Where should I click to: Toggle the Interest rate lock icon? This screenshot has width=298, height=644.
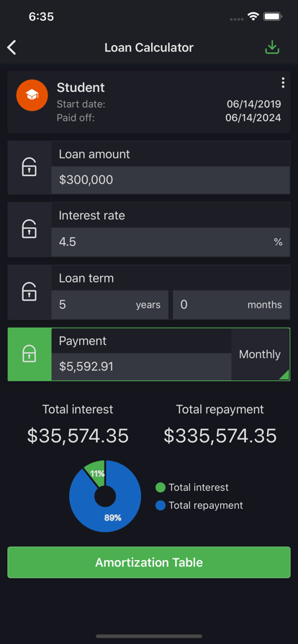(x=30, y=229)
